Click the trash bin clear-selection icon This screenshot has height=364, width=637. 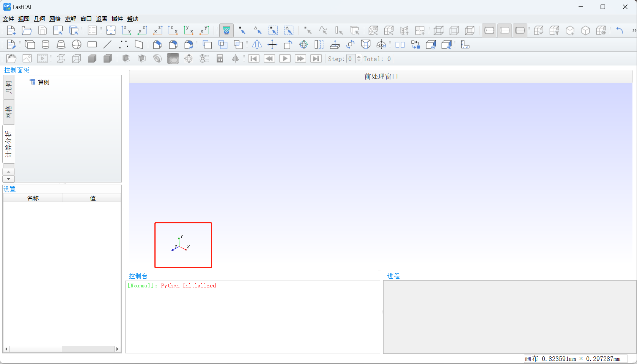pos(226,30)
